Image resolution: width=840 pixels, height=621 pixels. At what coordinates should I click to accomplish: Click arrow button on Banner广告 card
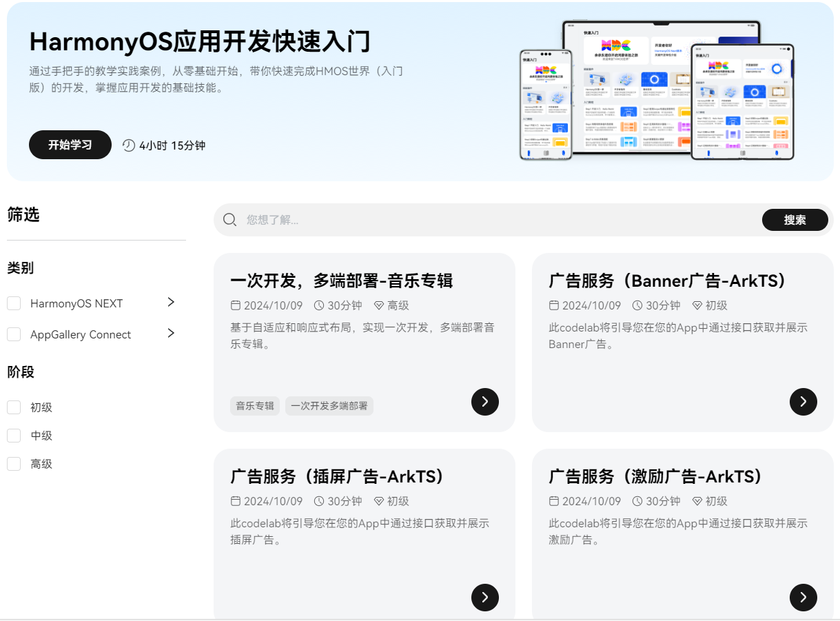click(803, 402)
